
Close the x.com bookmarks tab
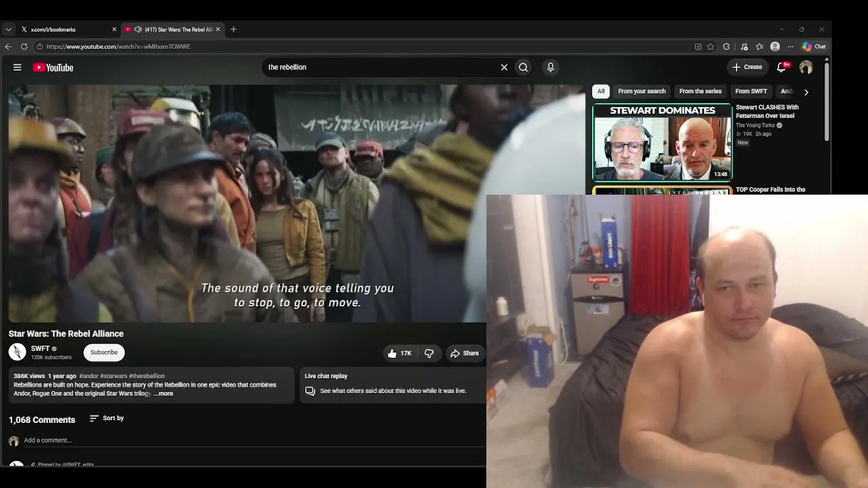click(114, 29)
